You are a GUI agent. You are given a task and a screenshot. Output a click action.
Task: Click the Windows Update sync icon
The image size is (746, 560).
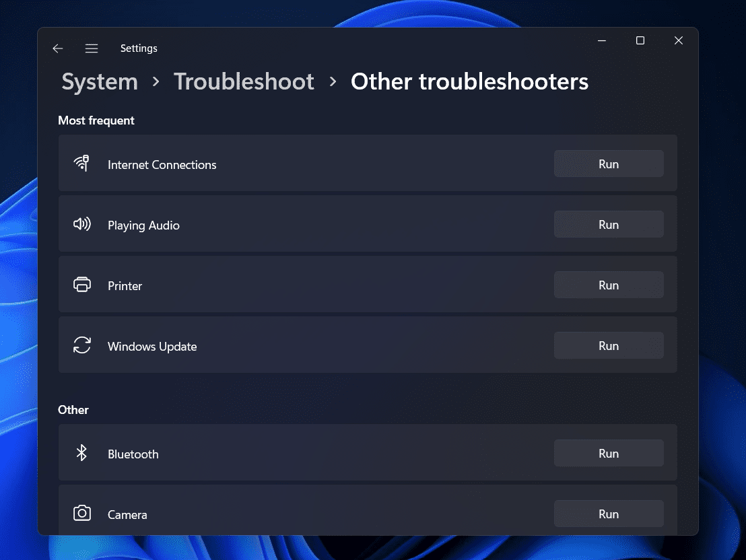[x=82, y=345]
